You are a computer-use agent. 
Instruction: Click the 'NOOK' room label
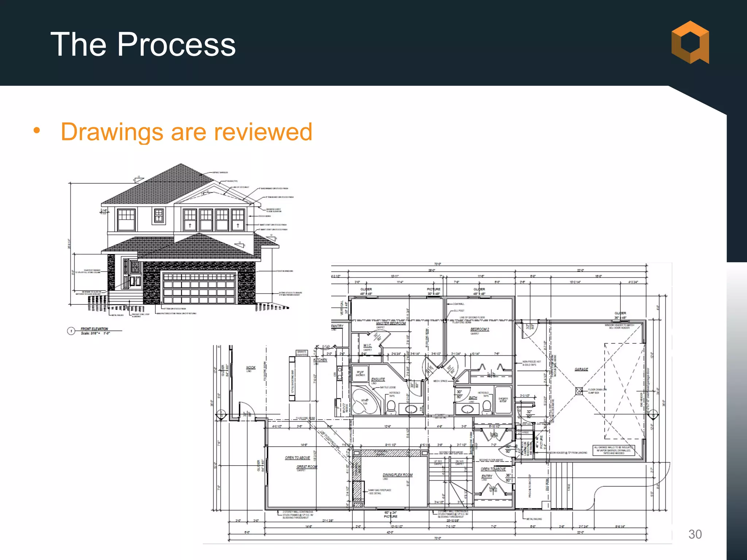pyautogui.click(x=251, y=367)
